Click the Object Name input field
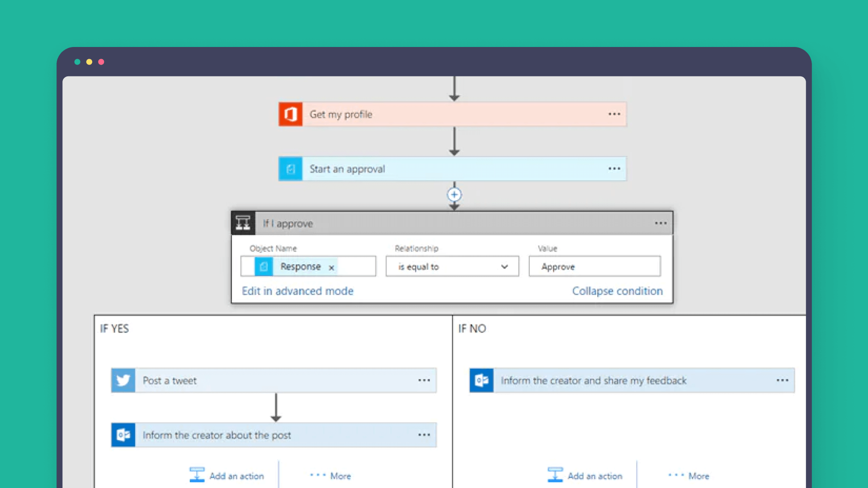 point(356,267)
